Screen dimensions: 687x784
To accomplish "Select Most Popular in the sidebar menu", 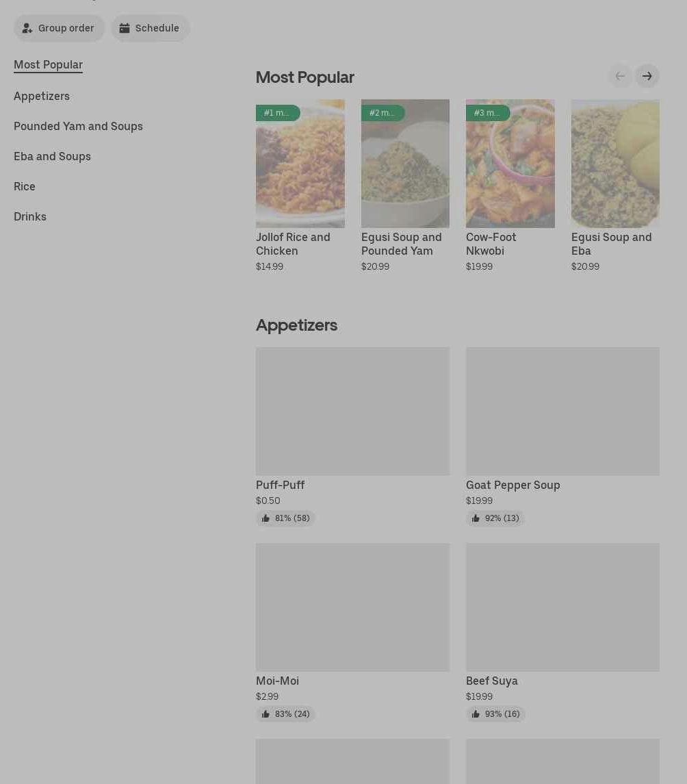I will point(48,65).
